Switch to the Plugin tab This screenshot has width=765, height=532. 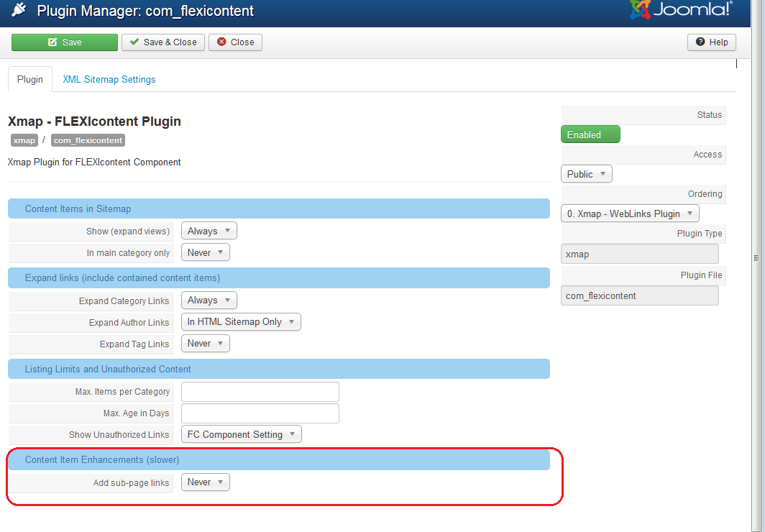click(x=30, y=80)
